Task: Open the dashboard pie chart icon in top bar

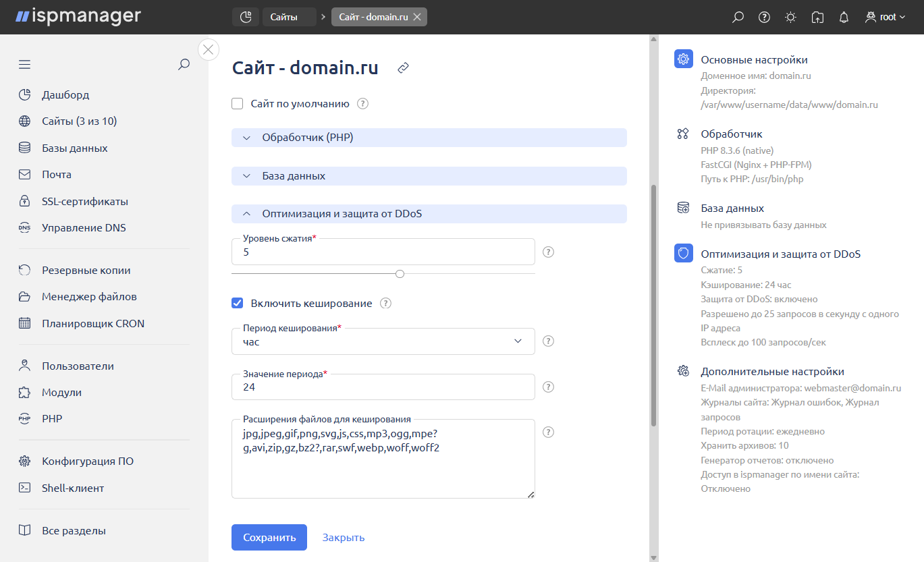Action: tap(246, 17)
